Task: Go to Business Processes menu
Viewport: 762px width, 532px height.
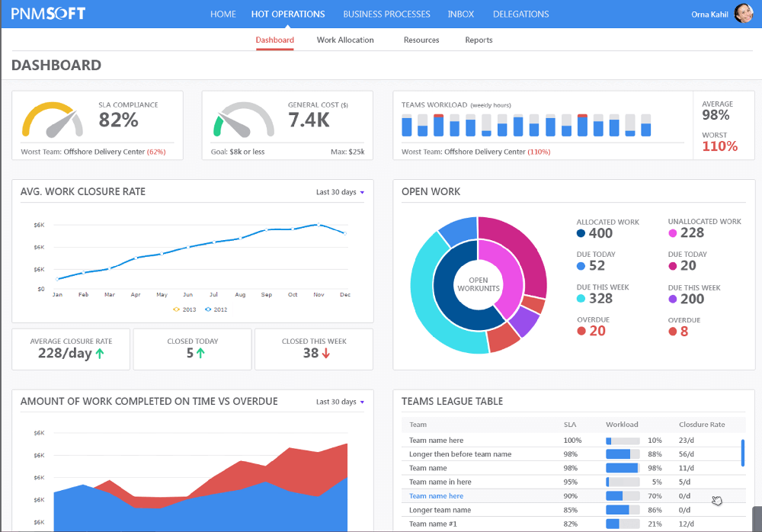Action: point(386,14)
